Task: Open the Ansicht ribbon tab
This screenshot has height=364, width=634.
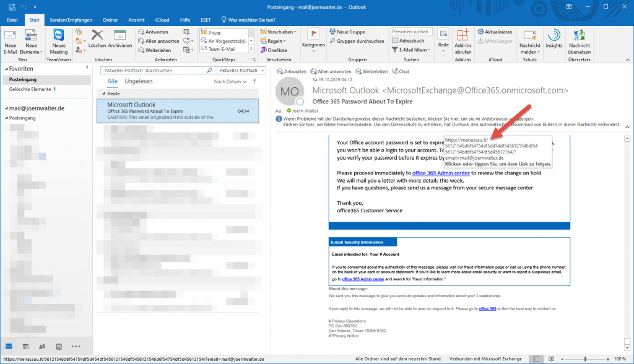Action: coord(136,20)
